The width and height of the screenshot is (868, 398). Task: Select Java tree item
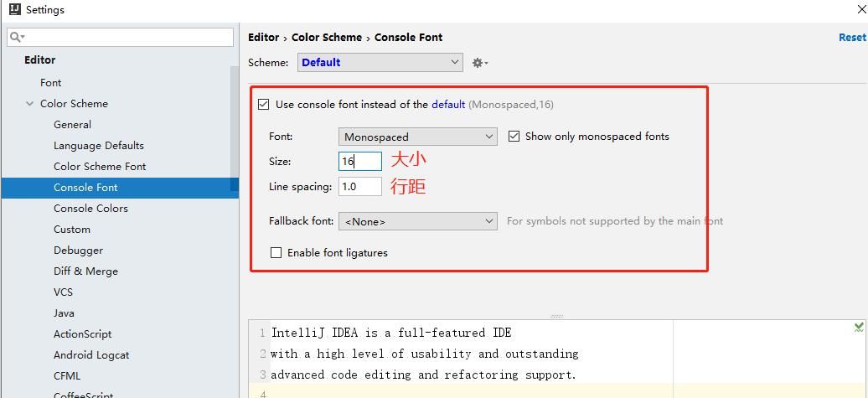[x=64, y=313]
